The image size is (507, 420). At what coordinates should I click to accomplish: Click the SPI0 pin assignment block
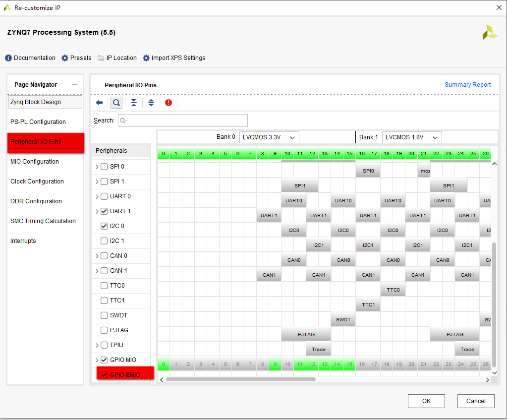pyautogui.click(x=368, y=171)
